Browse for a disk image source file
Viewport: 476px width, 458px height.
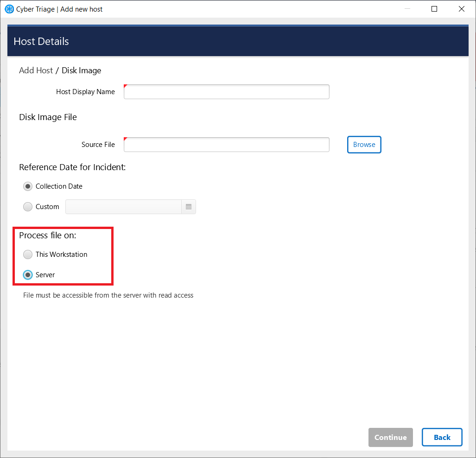[364, 145]
